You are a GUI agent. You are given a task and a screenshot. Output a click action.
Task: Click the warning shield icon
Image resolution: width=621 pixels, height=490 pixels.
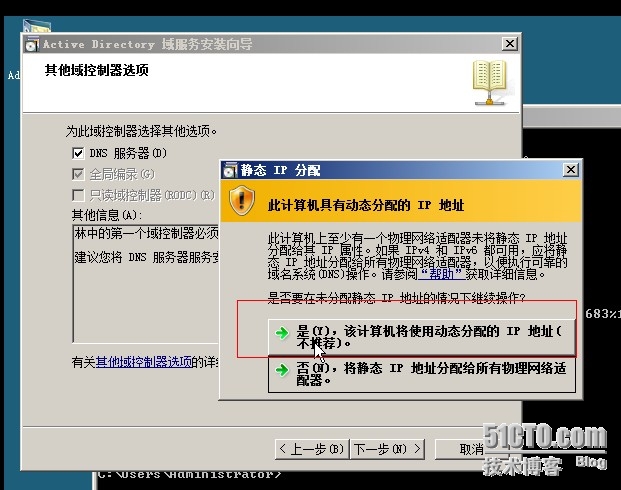point(242,201)
